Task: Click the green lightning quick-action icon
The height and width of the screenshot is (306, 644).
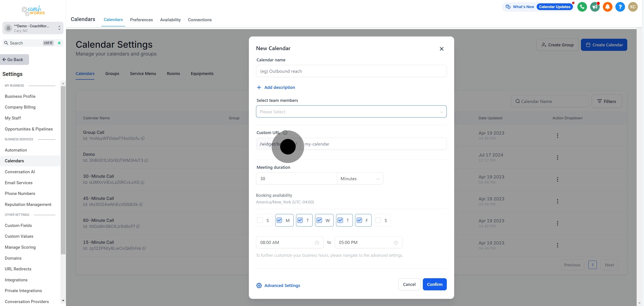Action: click(59, 43)
